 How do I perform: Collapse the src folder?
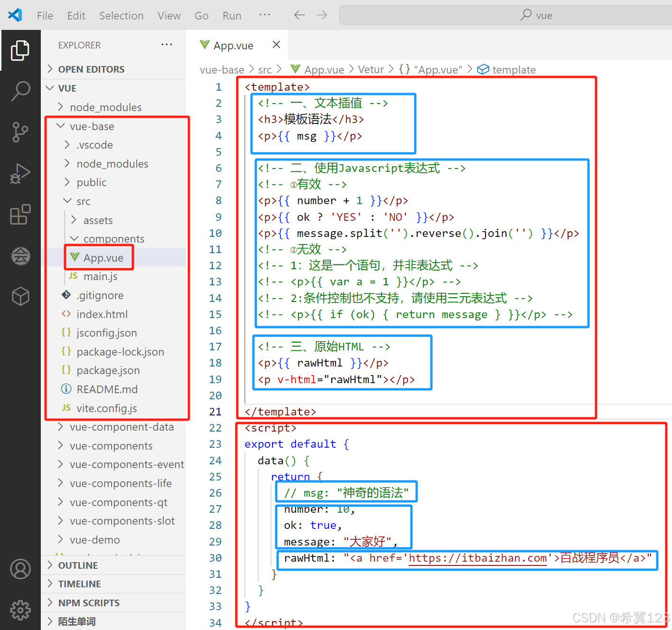coord(114,201)
